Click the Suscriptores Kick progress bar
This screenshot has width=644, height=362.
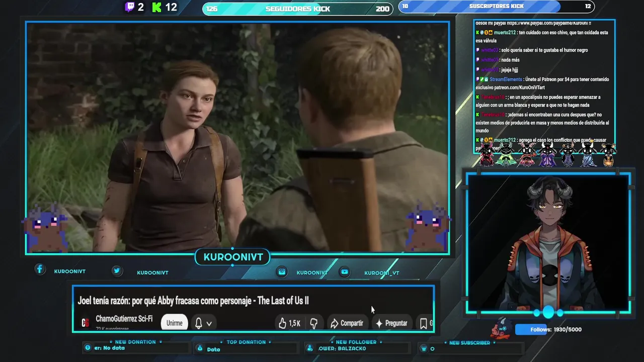pos(497,6)
